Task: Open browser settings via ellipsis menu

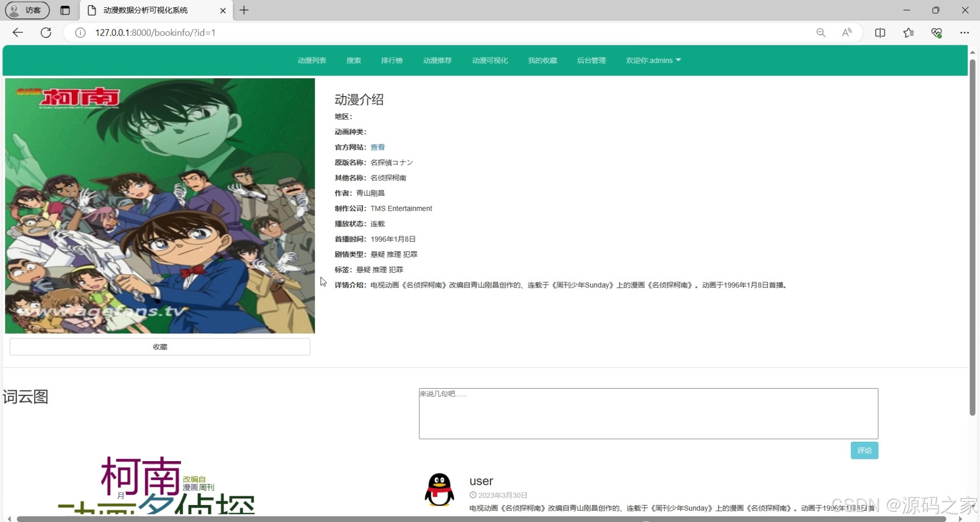Action: (965, 32)
